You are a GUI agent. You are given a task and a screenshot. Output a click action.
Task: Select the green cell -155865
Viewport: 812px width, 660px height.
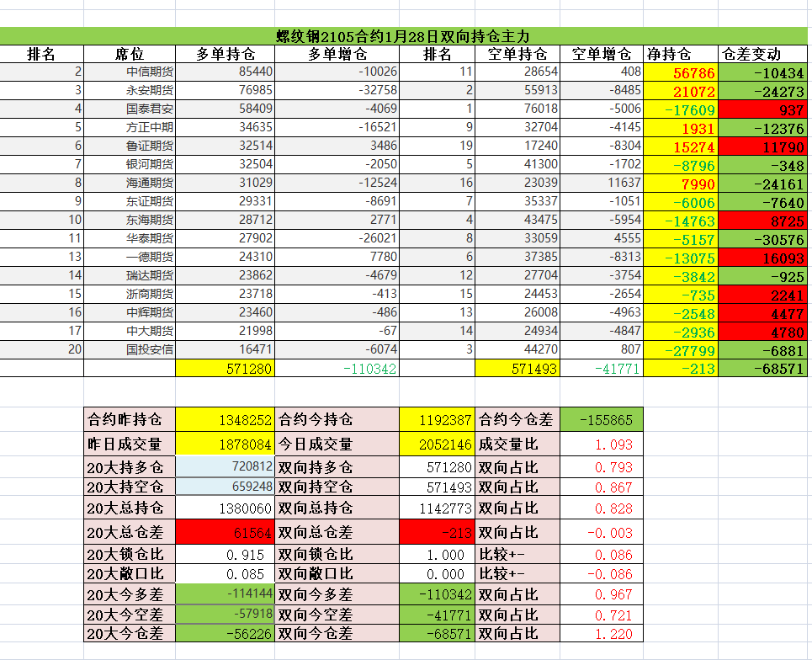tap(602, 419)
